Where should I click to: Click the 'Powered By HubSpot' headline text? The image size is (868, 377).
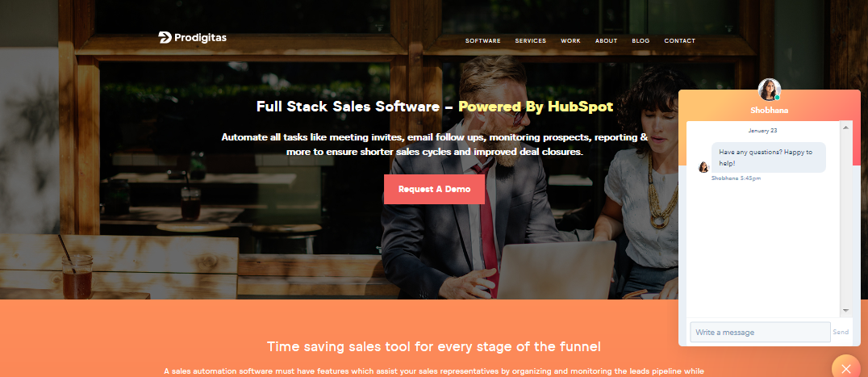click(536, 107)
